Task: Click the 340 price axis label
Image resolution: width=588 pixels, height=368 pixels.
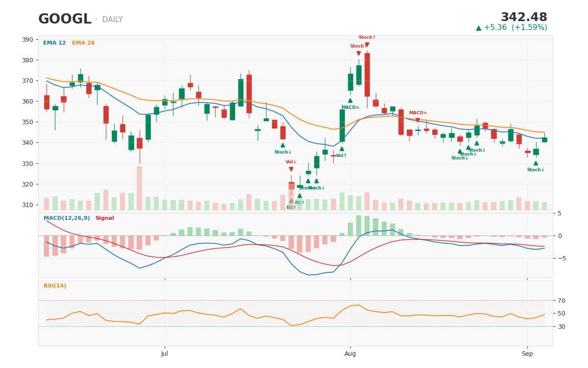Action: 28,143
